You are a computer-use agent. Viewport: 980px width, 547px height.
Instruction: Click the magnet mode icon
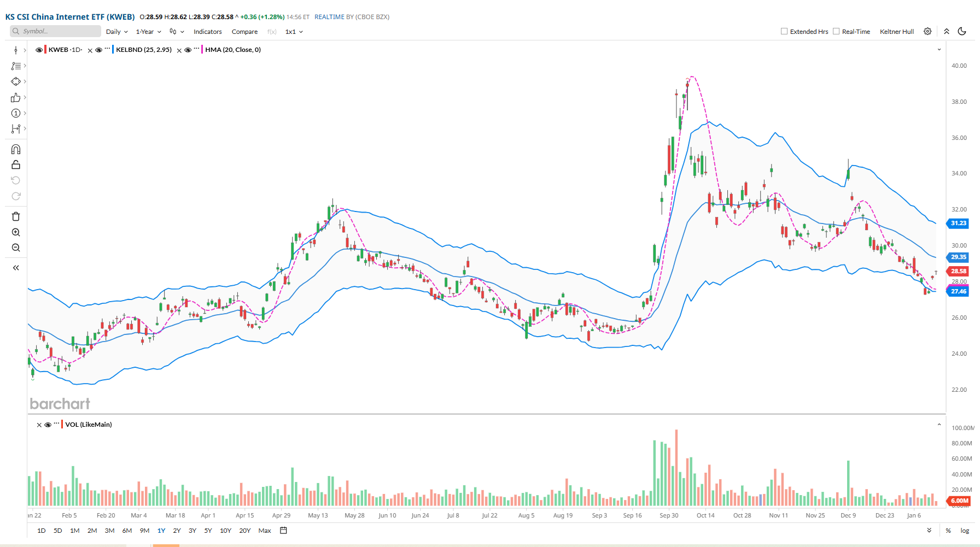coord(16,149)
